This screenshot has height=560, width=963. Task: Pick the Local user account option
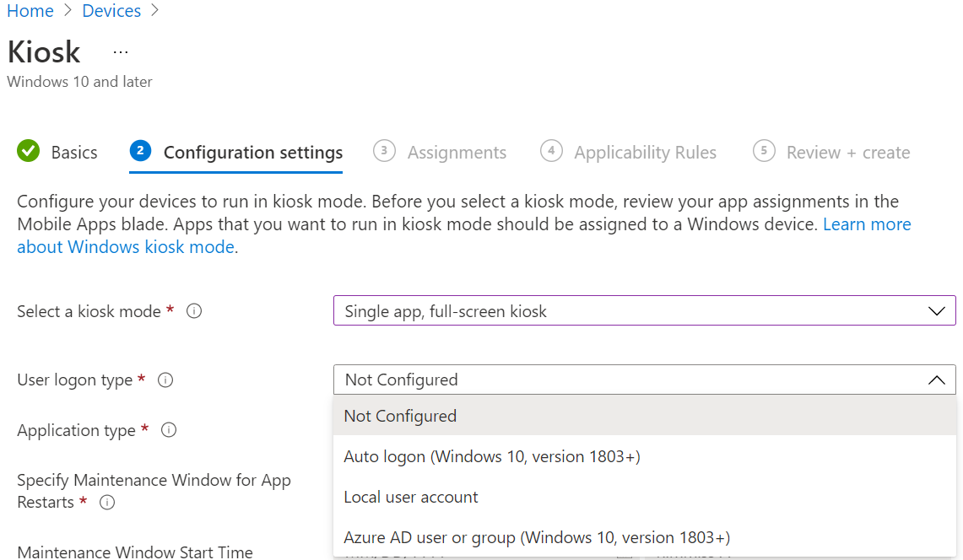click(411, 497)
